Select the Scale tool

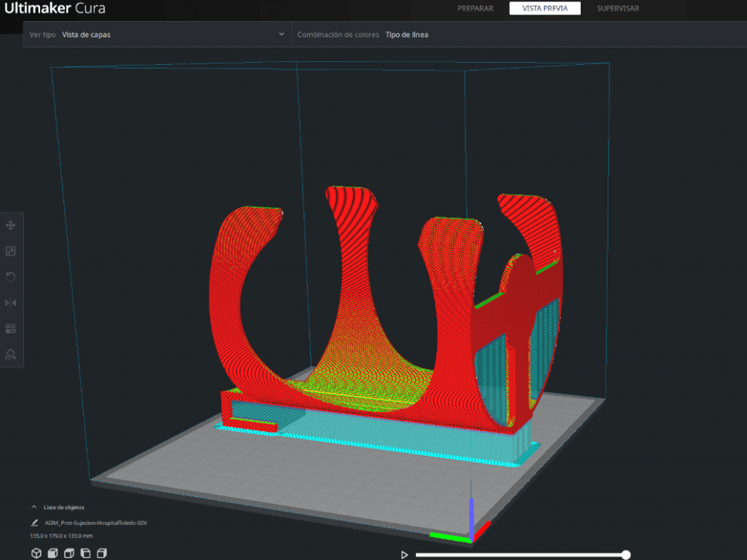tap(10, 251)
